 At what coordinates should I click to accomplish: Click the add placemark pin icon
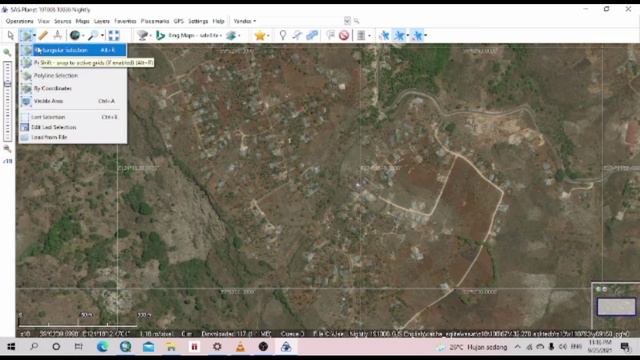point(282,36)
